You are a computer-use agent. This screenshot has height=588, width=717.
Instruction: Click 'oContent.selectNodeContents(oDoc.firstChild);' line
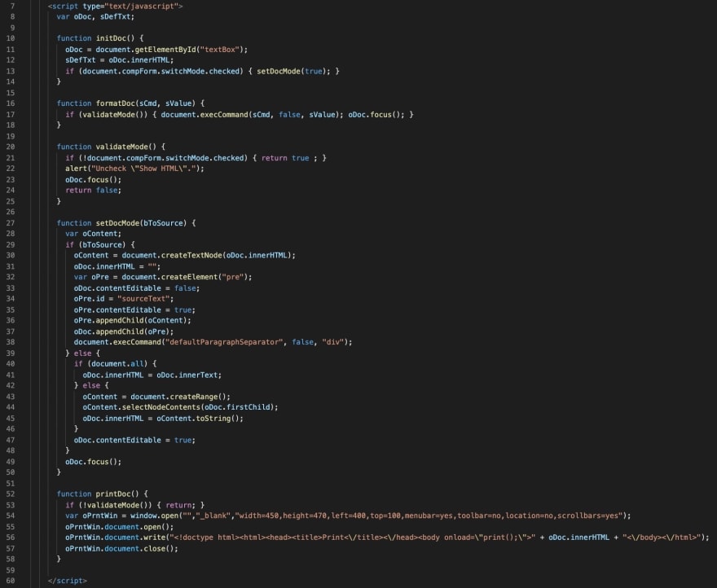[x=180, y=407]
